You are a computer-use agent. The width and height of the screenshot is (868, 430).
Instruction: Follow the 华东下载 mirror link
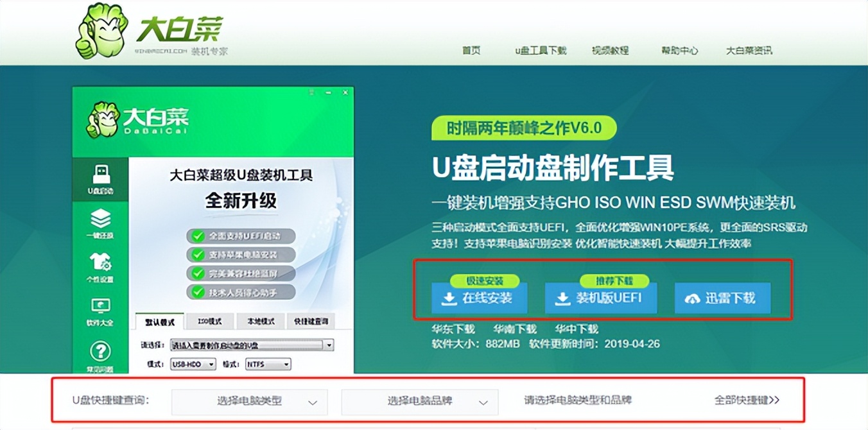coord(453,329)
